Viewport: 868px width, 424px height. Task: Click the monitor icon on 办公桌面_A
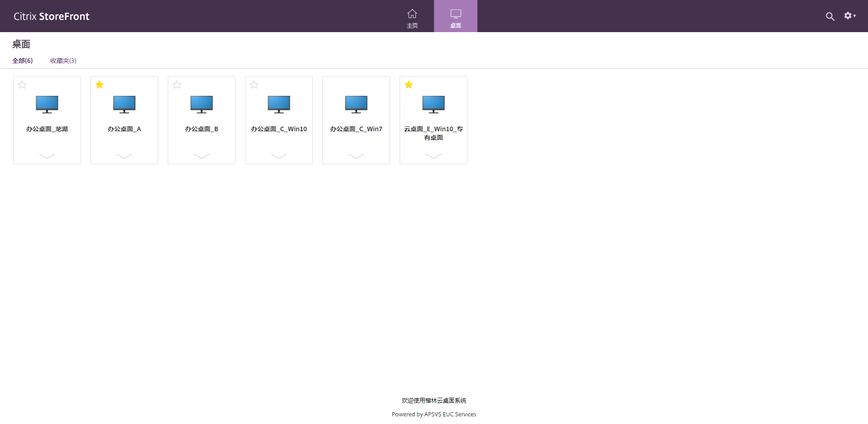coord(124,104)
